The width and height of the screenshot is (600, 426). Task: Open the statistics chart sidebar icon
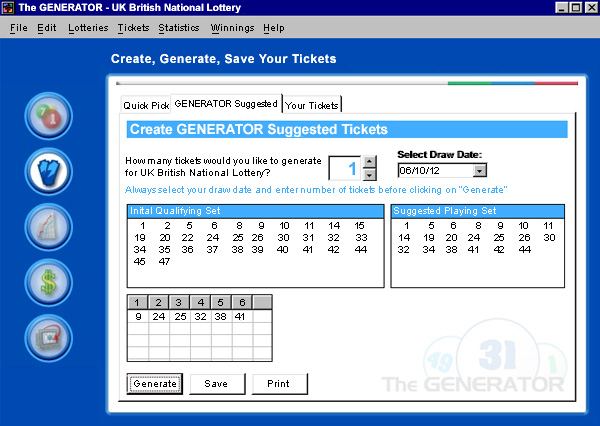(49, 227)
